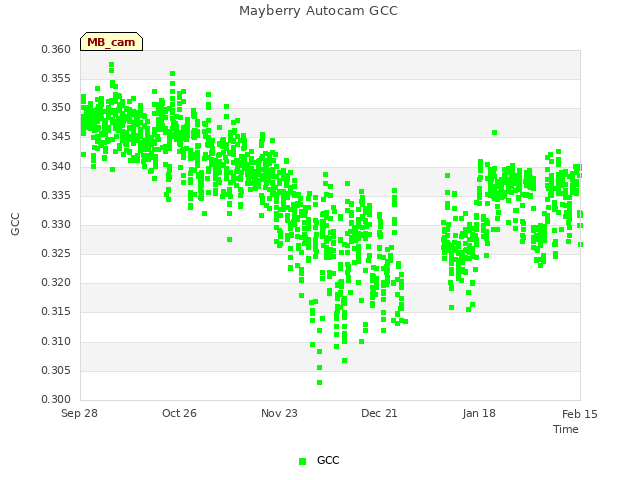This screenshot has width=640, height=480.
Task: Click the 0.335 y-axis value
Action: 56,195
